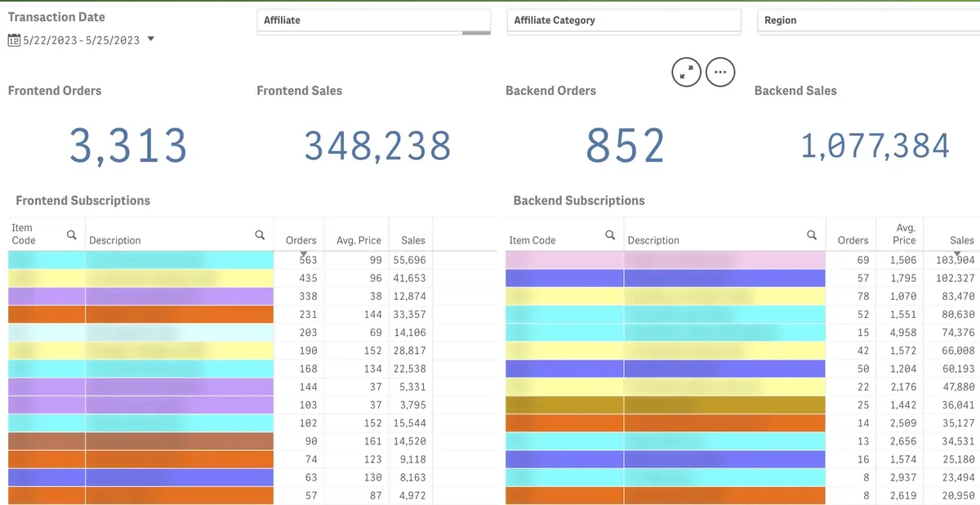The height and width of the screenshot is (505, 980).
Task: Click Backend sales cell 102,327
Action: (x=955, y=278)
